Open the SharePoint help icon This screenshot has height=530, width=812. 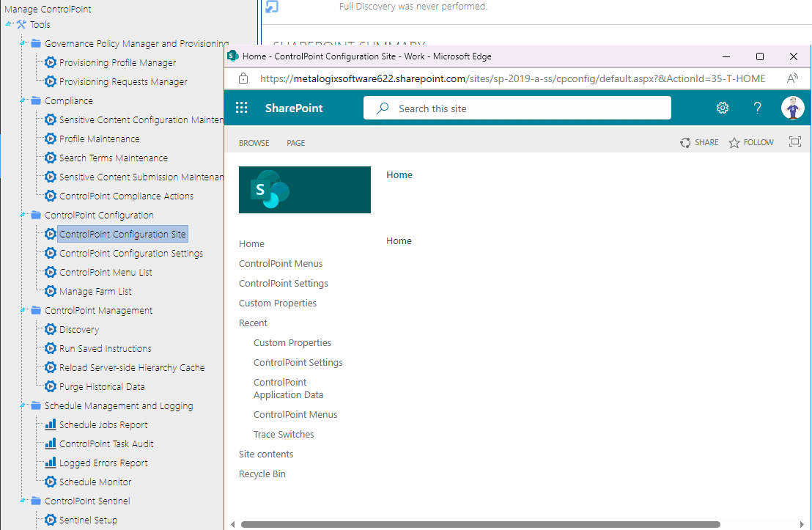(757, 107)
